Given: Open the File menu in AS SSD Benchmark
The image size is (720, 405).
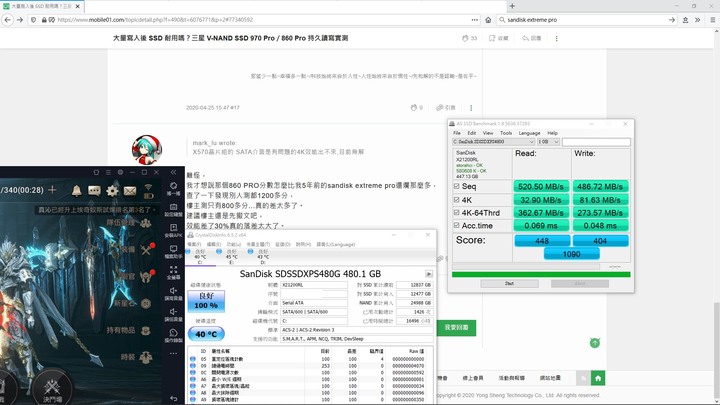Looking at the screenshot, I should pos(457,133).
